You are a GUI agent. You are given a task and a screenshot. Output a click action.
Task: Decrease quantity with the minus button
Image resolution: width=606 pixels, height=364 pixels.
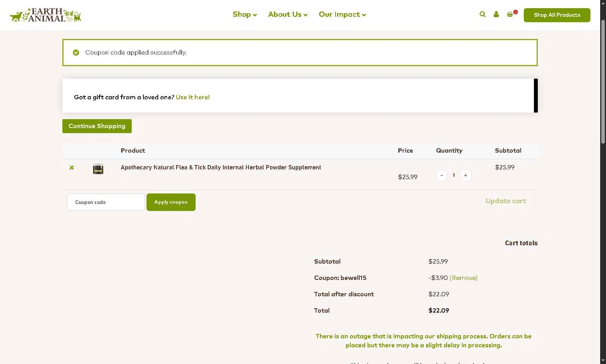point(442,175)
